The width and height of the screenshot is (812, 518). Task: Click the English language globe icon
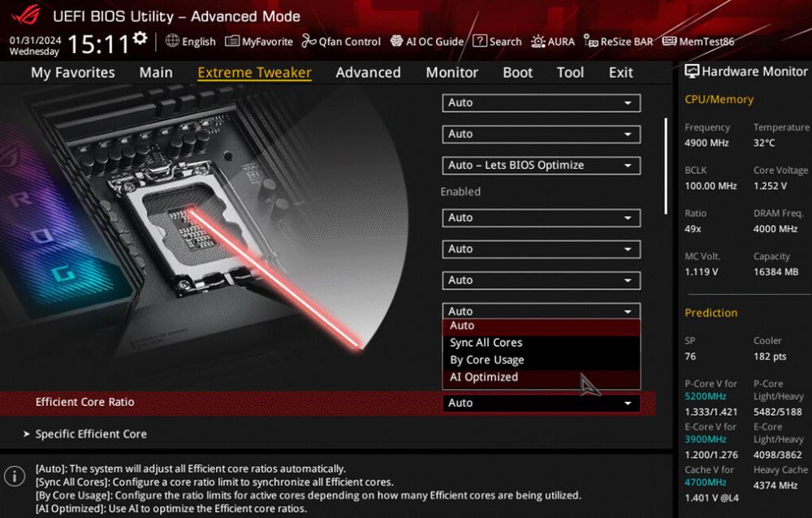point(172,41)
